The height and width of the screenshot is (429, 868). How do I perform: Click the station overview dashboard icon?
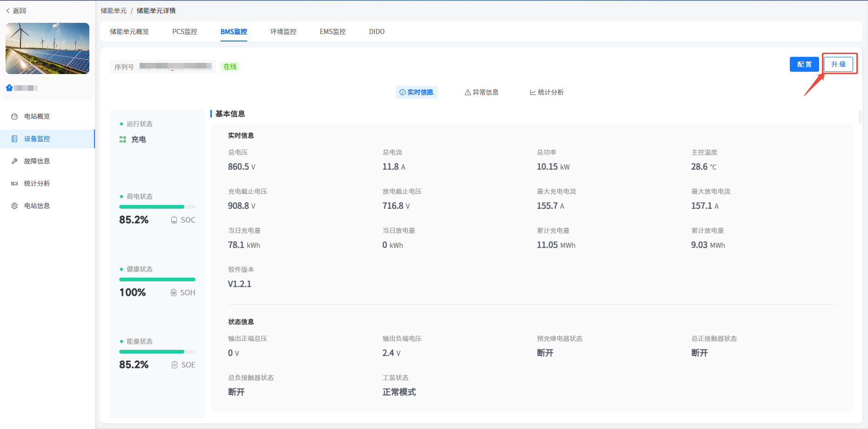click(x=14, y=116)
